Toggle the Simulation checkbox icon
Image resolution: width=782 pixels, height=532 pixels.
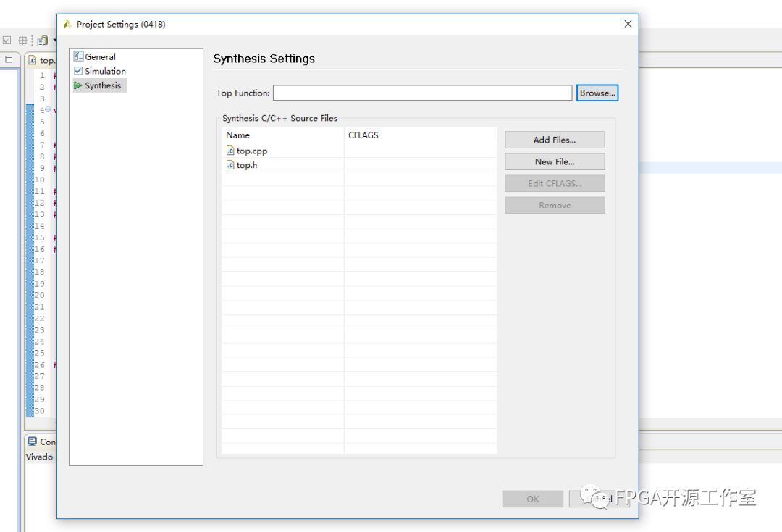coord(78,71)
